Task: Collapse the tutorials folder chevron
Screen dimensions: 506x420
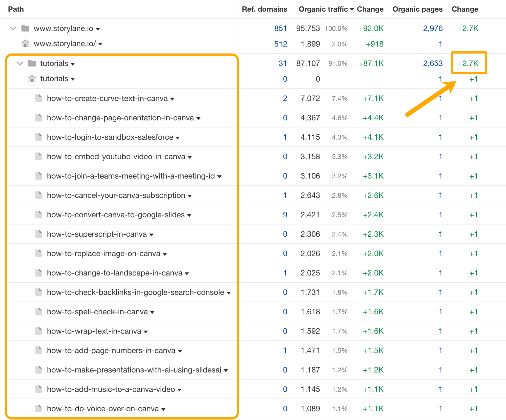Action: click(20, 63)
